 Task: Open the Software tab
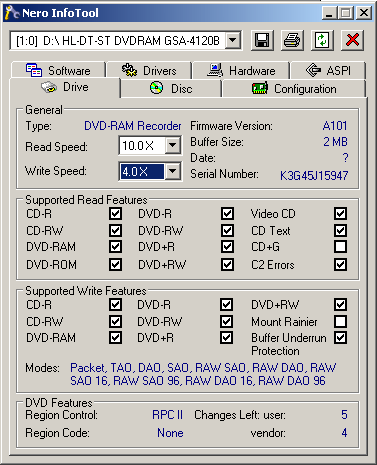[x=59, y=70]
